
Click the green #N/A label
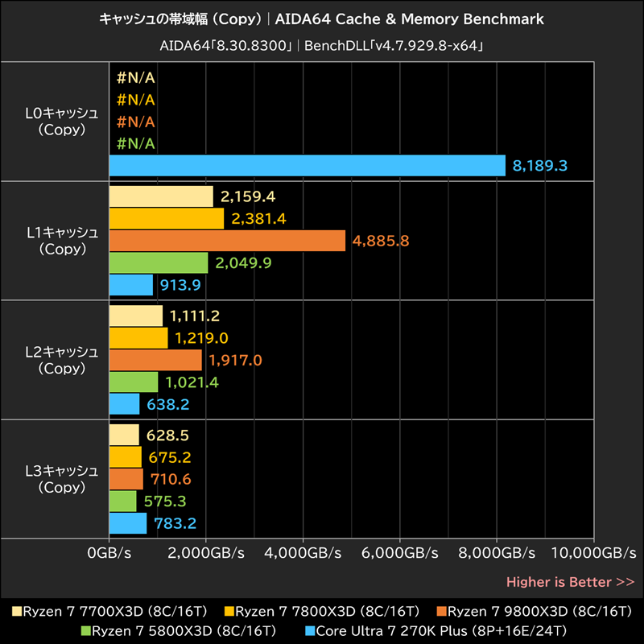point(135,144)
